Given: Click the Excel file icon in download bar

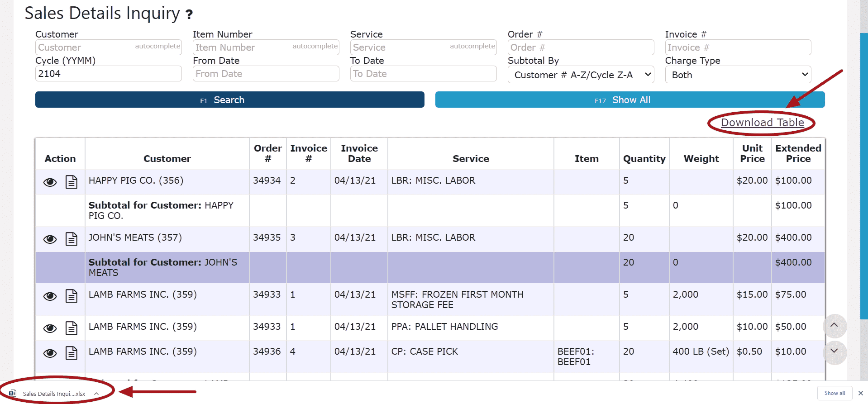Looking at the screenshot, I should point(13,394).
